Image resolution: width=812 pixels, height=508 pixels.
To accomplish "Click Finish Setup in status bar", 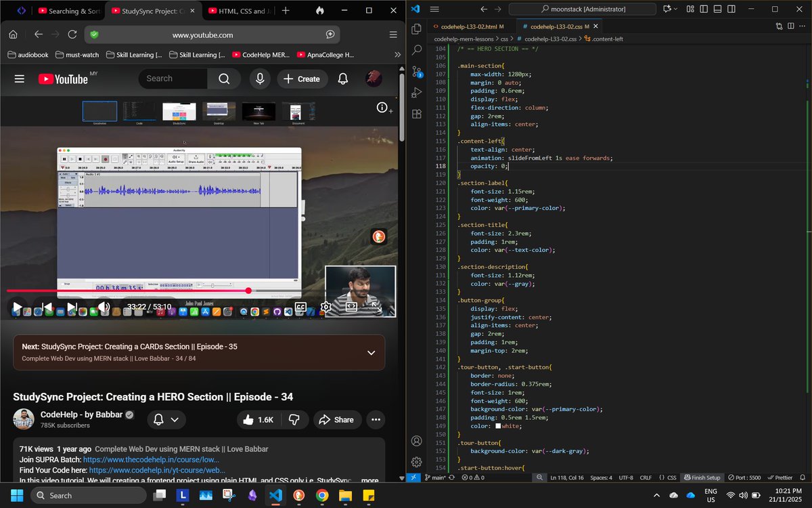I will pyautogui.click(x=702, y=478).
